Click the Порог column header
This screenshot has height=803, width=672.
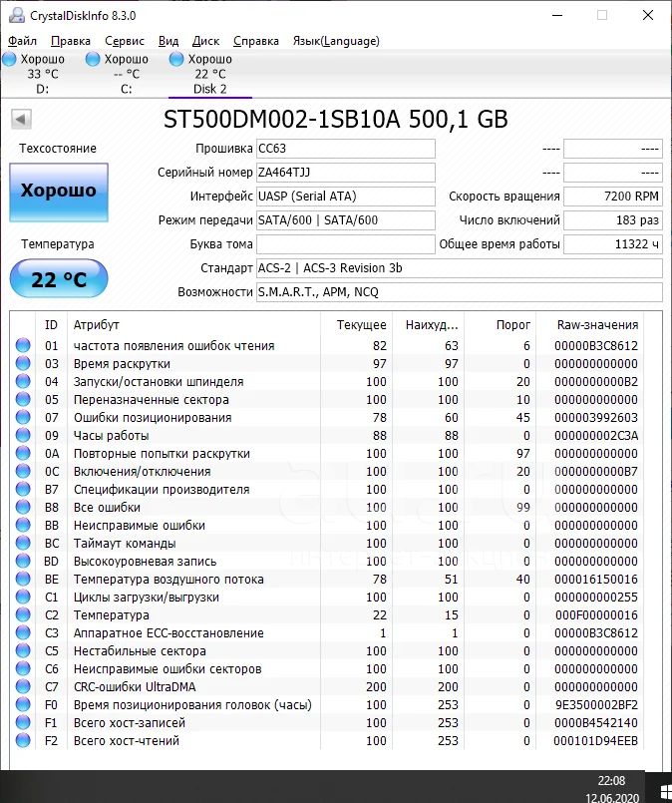pos(501,324)
